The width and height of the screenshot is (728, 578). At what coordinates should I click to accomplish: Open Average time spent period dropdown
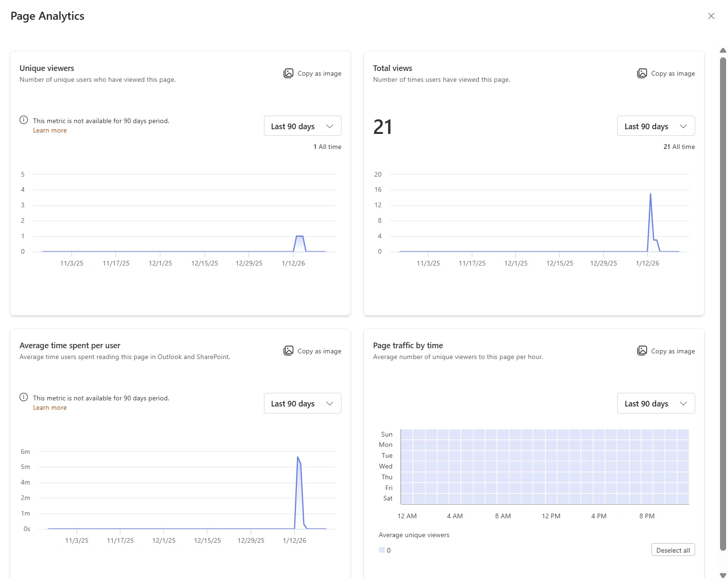coord(302,403)
